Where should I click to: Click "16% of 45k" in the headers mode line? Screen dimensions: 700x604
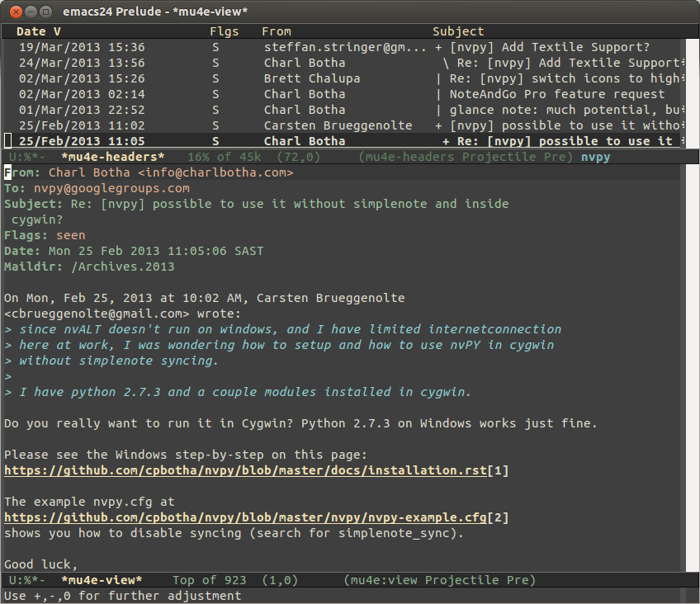coord(224,157)
